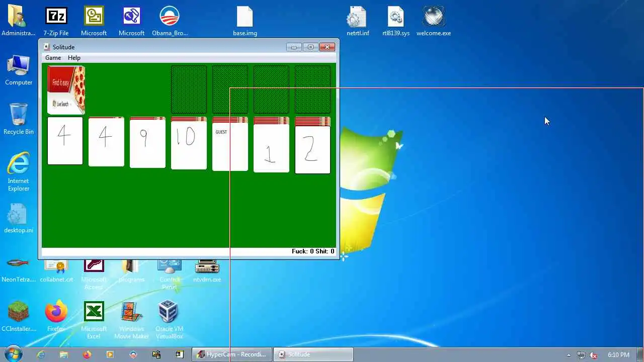The height and width of the screenshot is (362, 644).
Task: Select the programs folder icon
Action: [x=131, y=271]
